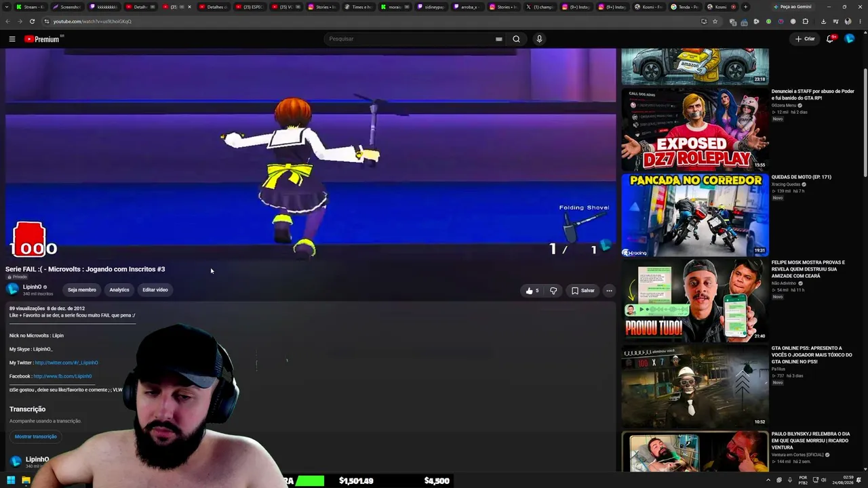This screenshot has height=488, width=868.
Task: Click the Gõzera Menu channel name
Action: point(785,106)
